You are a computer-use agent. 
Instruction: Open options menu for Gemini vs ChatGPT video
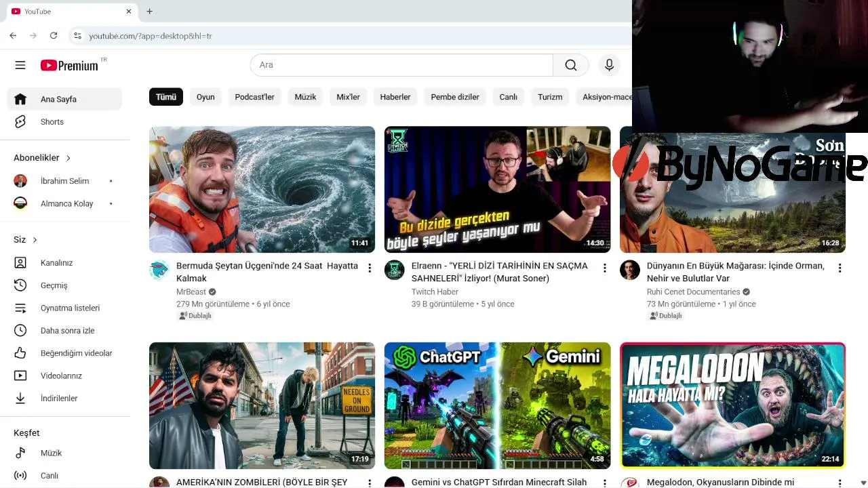tap(605, 483)
